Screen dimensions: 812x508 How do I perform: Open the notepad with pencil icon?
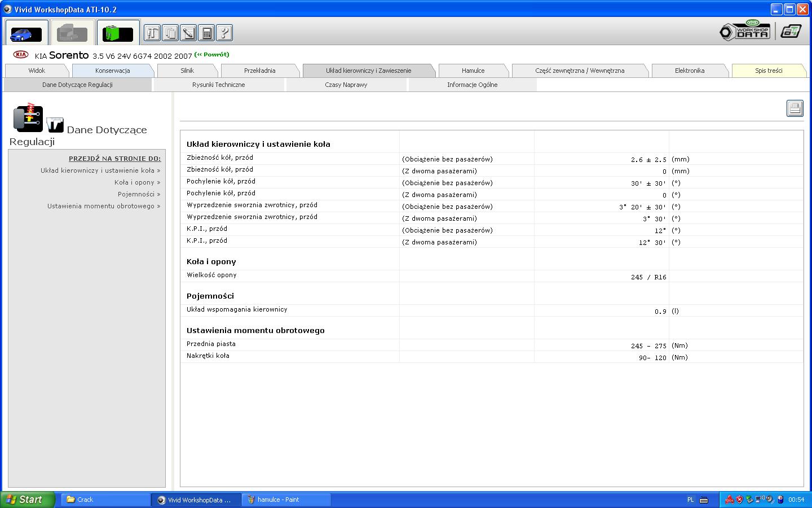coord(188,33)
